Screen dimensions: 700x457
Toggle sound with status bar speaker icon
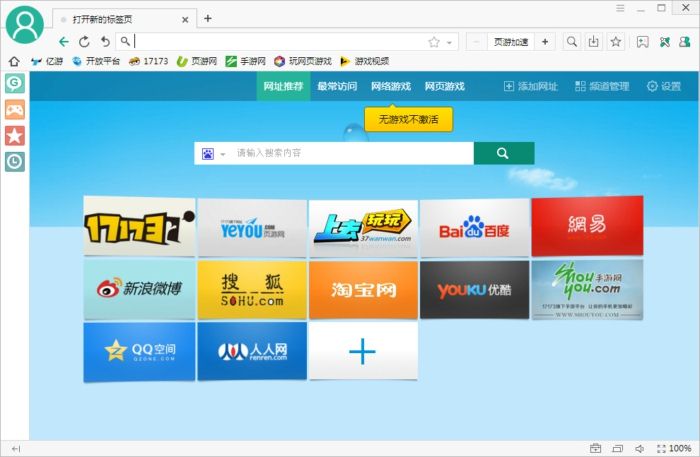pos(640,449)
